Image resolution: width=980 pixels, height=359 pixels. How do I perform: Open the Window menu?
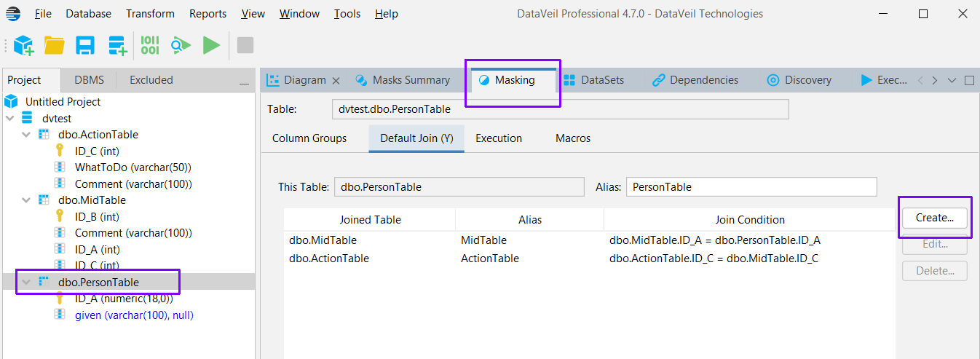click(x=299, y=14)
